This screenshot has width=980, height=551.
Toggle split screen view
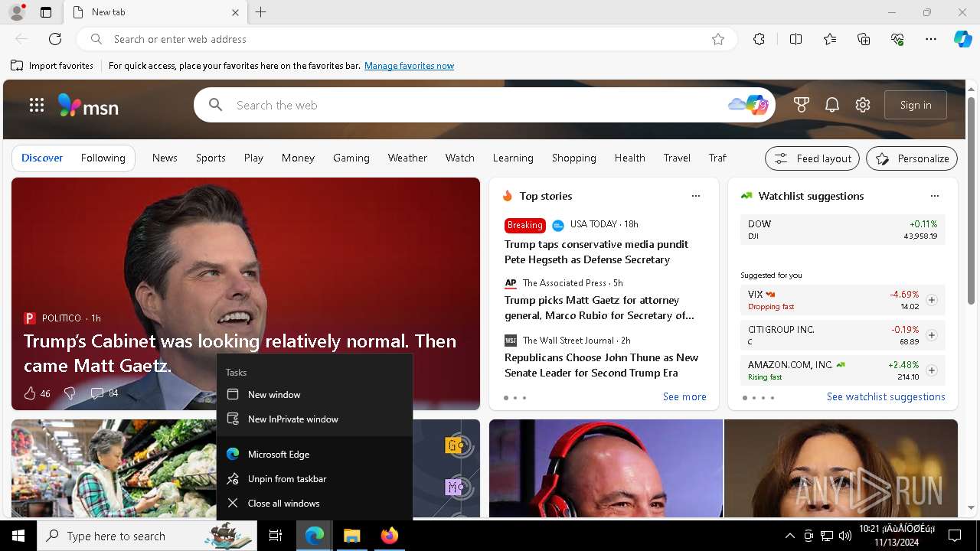pyautogui.click(x=795, y=39)
